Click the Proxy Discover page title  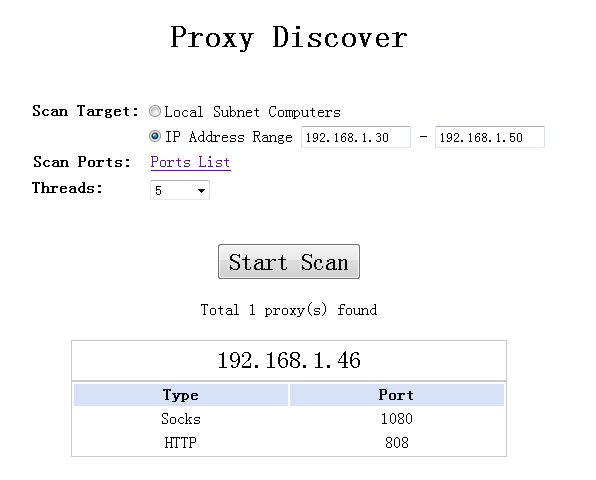point(289,38)
